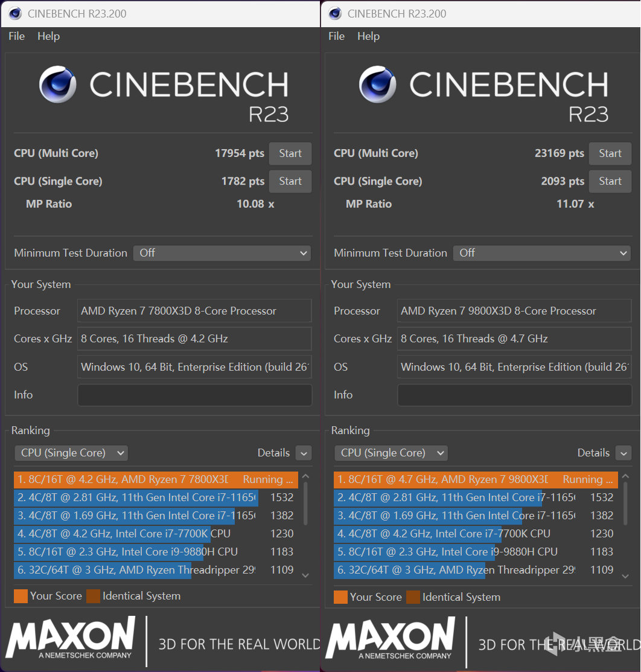Click Processor field showing 9800X3D

[514, 311]
